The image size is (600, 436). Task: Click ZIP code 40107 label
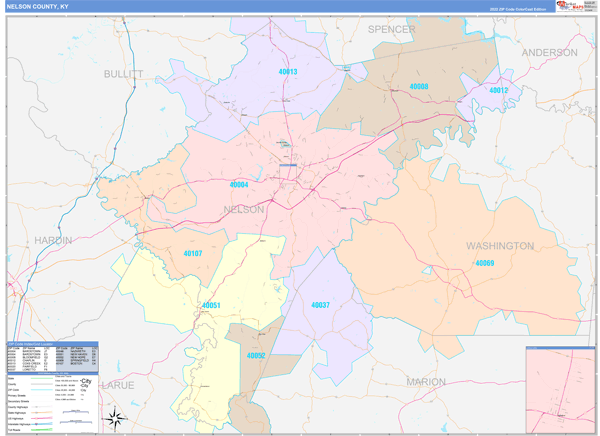tap(192, 253)
